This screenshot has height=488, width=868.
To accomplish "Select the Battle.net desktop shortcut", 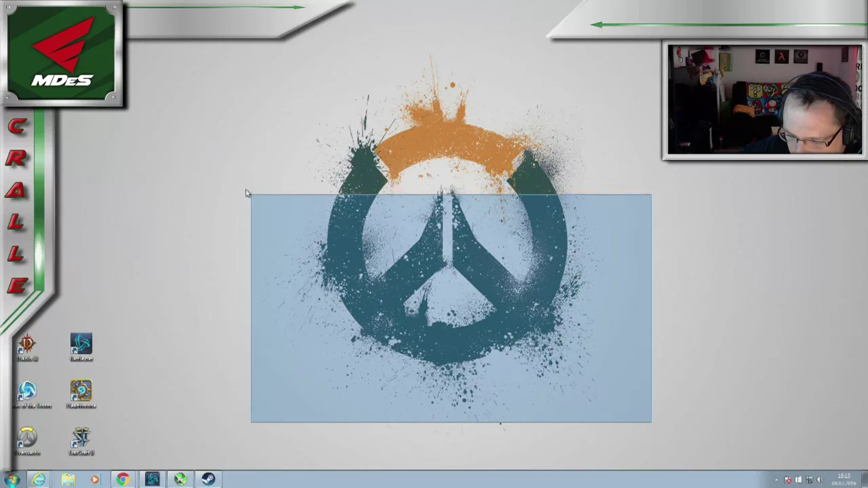I will tap(81, 348).
